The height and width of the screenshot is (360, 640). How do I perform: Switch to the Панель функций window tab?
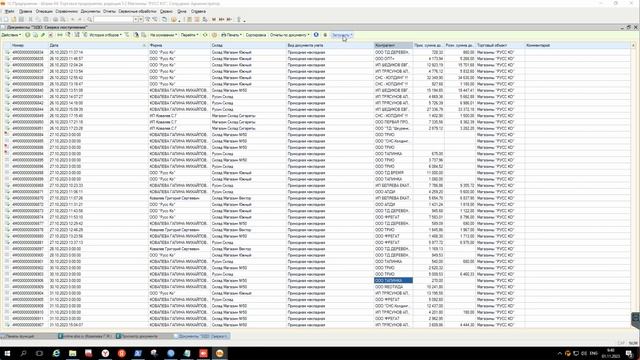[28, 336]
